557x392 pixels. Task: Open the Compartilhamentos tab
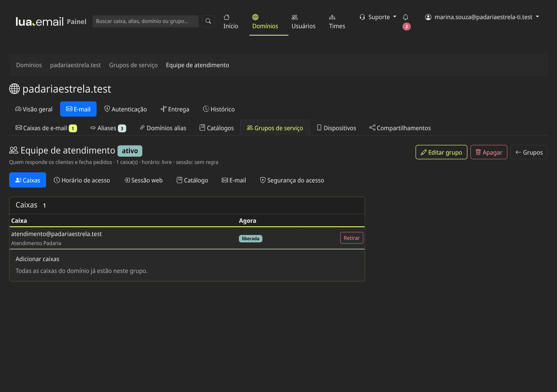pos(400,128)
